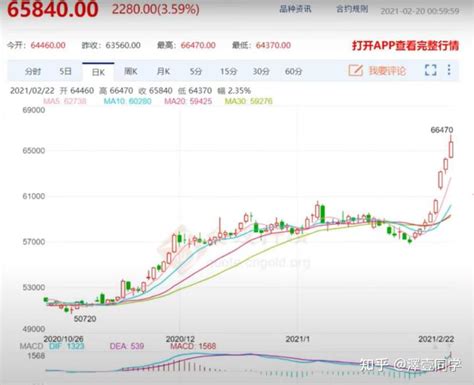Open the 月K monthly chart tab

[163, 71]
